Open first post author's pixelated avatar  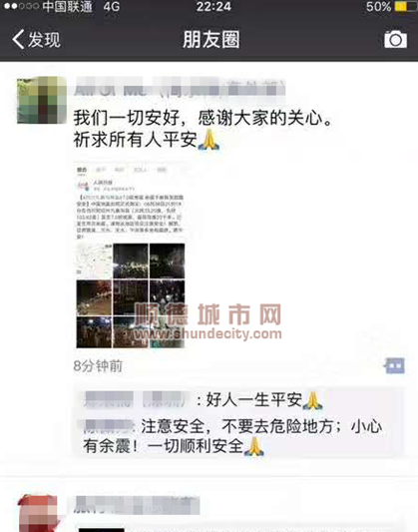pyautogui.click(x=41, y=100)
